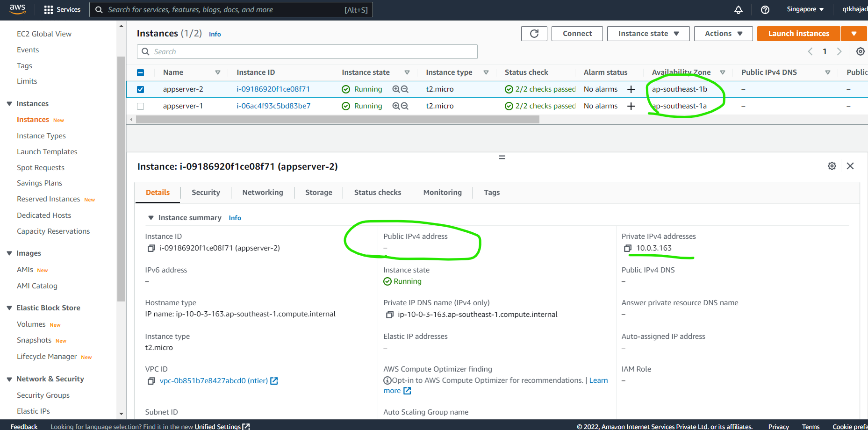Switch to the Networking tab

tap(263, 193)
